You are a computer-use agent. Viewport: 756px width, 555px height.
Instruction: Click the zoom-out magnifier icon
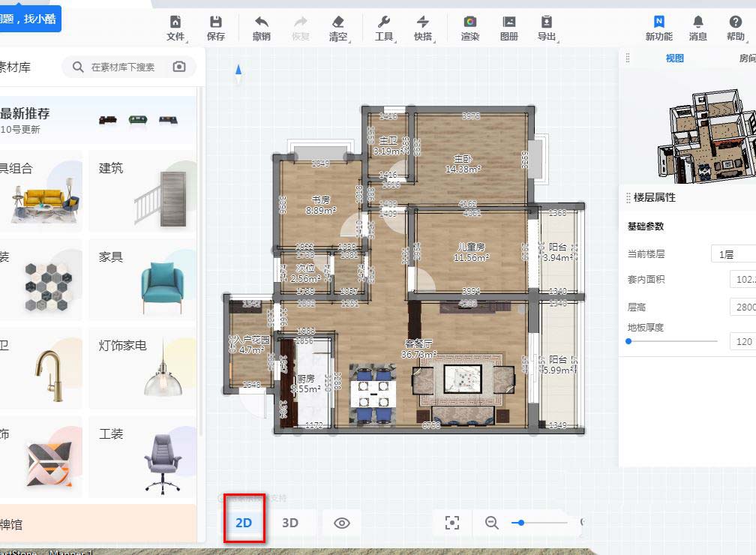492,523
